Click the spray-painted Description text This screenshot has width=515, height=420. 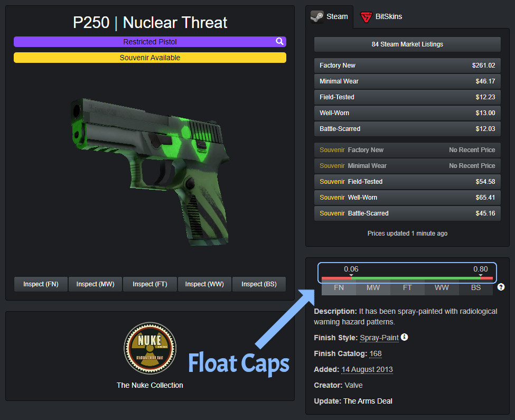click(406, 316)
